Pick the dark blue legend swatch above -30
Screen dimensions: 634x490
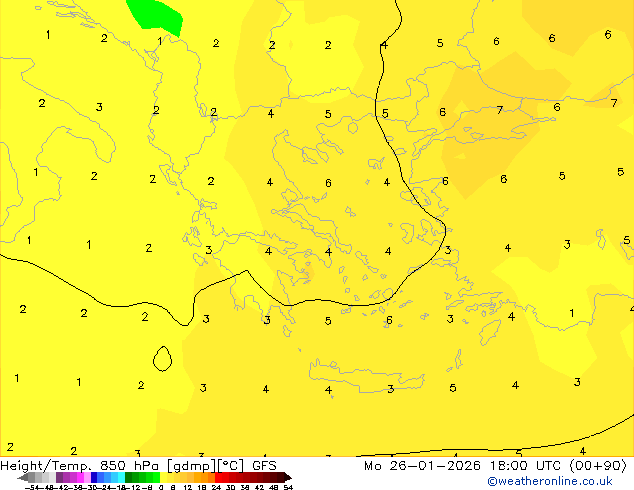(94, 477)
